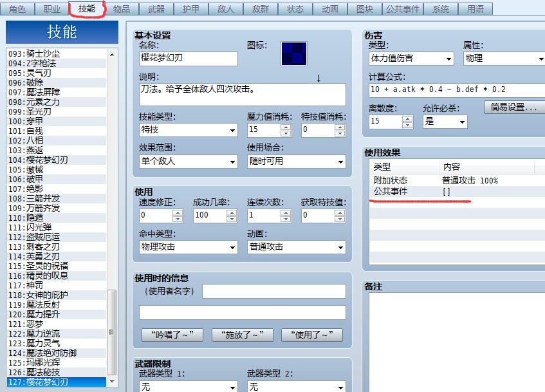545x392 pixels.
Task: Expand the 允许必杀 dropdown showing 是
Action: [x=445, y=122]
